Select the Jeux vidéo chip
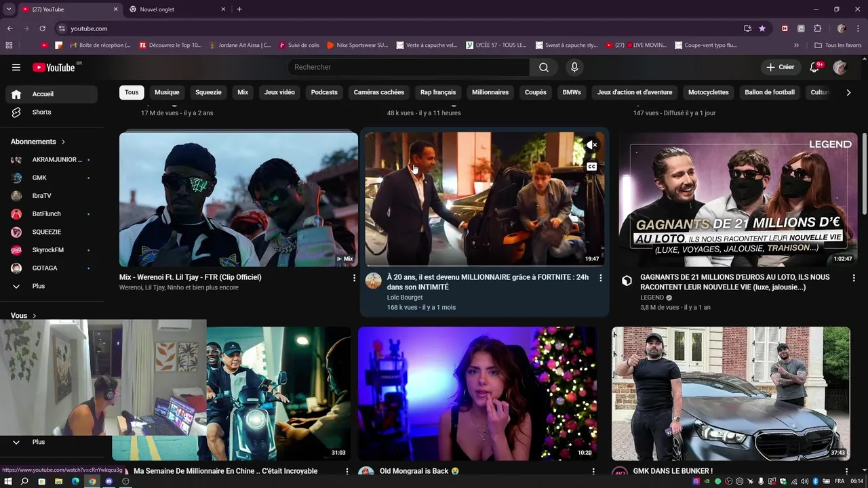The width and height of the screenshot is (868, 488). 279,92
